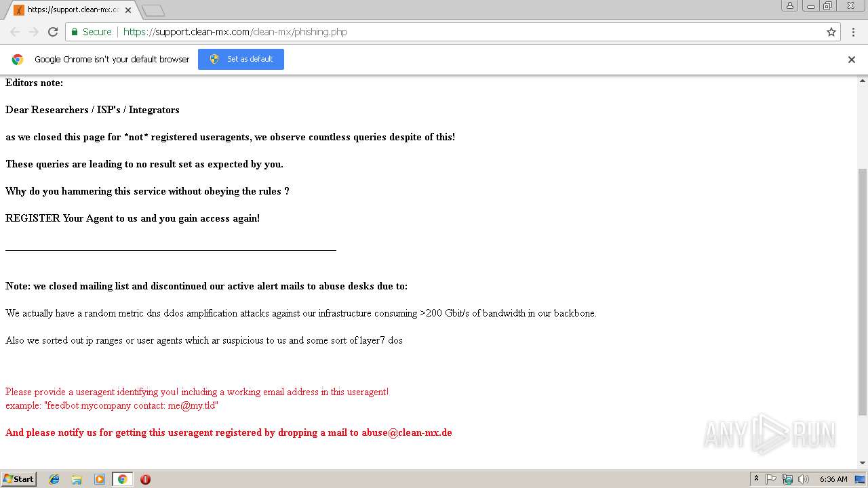Click 'Dear Researchers / ISP's / Integrators' text
The height and width of the screenshot is (488, 868).
tap(92, 110)
